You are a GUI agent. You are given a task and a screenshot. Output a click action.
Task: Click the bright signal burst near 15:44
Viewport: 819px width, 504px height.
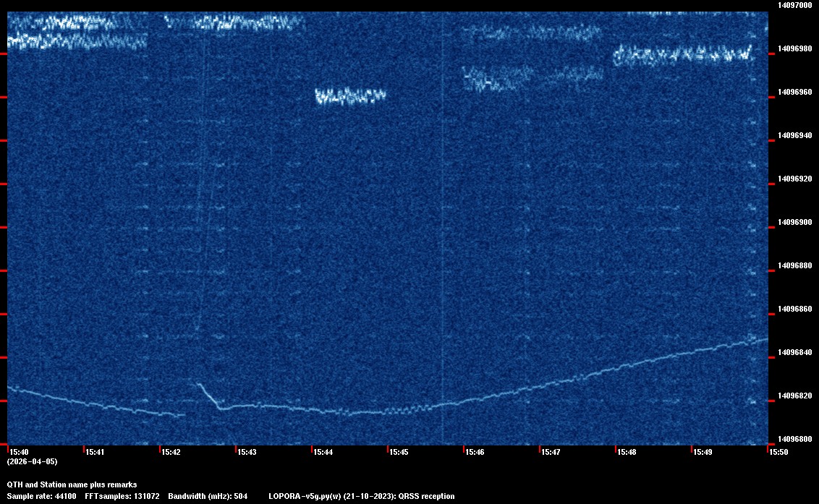(350, 95)
